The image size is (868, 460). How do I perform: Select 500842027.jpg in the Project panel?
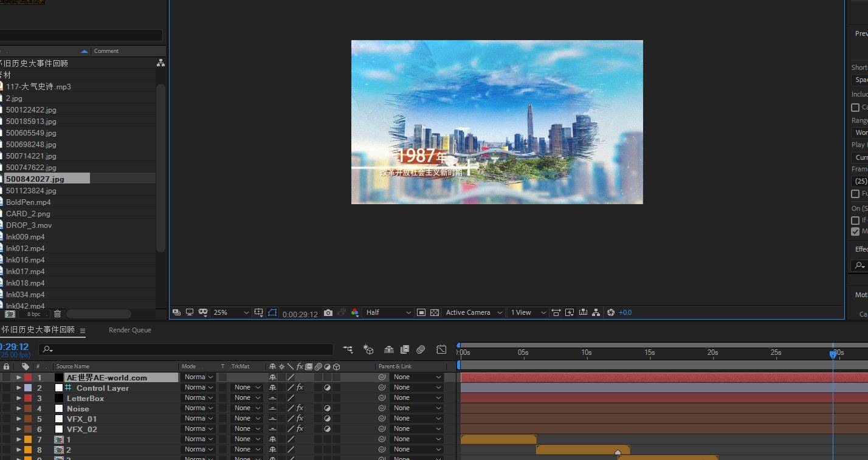click(35, 179)
